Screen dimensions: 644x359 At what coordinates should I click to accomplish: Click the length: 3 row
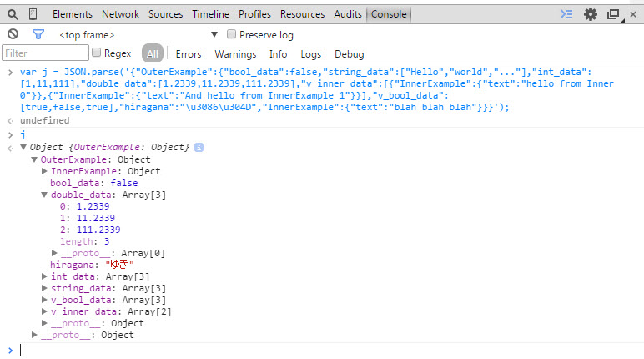[84, 241]
